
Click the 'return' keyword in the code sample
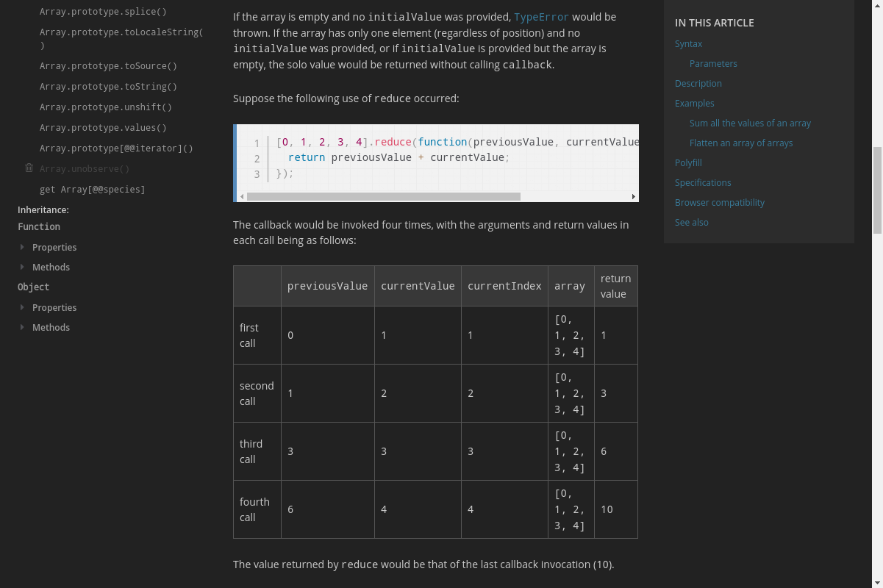pos(307,157)
